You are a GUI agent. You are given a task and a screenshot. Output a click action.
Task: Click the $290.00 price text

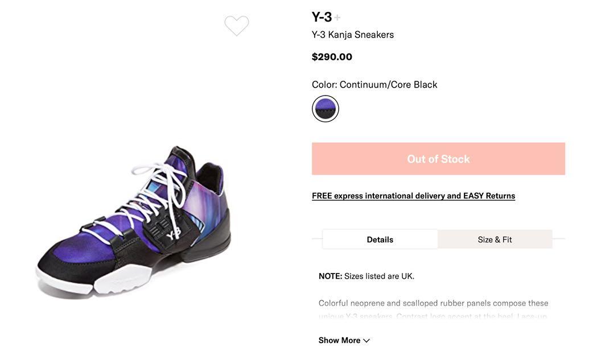click(x=332, y=57)
